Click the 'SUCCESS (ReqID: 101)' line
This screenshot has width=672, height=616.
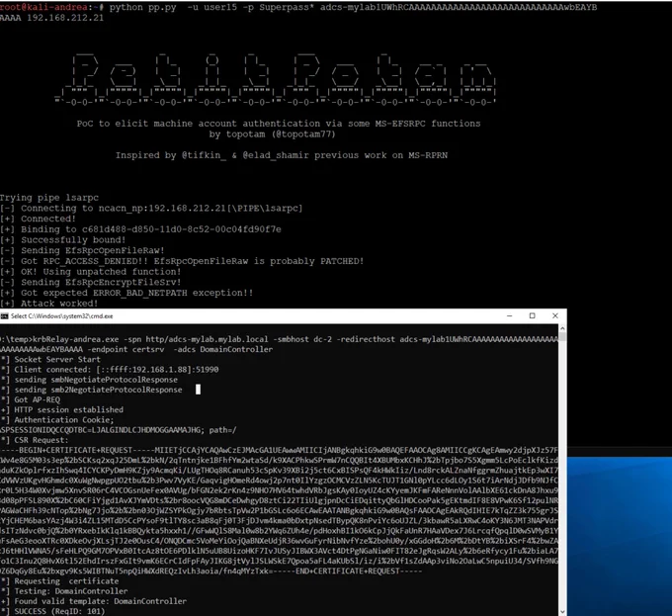click(52, 611)
